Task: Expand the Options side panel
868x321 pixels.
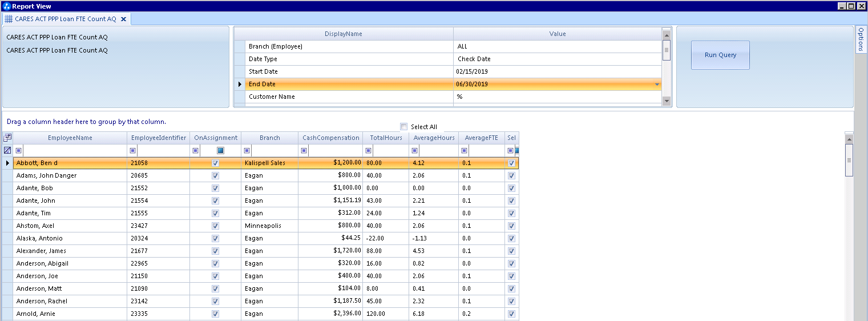Action: [x=861, y=39]
